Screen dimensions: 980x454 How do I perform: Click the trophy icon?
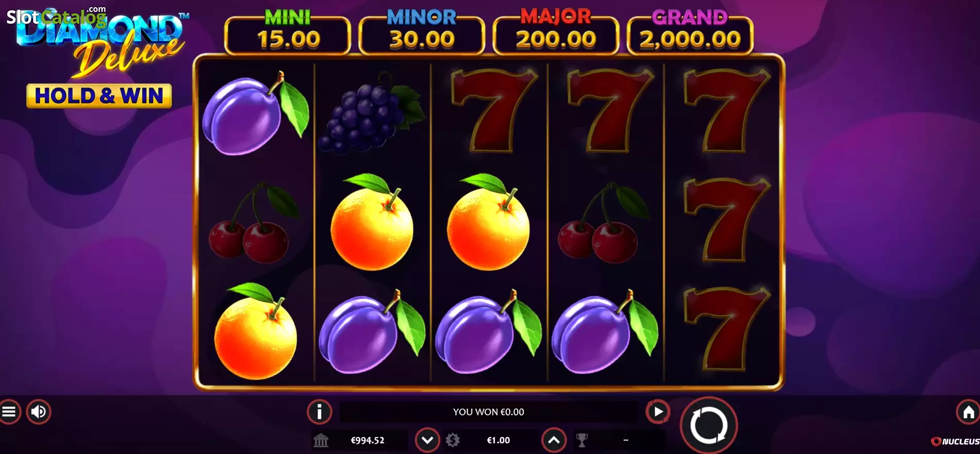(x=582, y=440)
